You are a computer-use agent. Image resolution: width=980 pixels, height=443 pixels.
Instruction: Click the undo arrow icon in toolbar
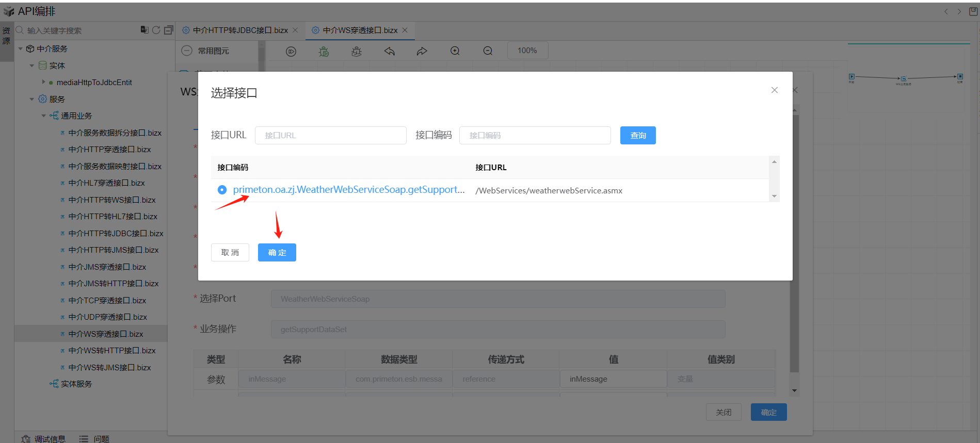pos(390,51)
